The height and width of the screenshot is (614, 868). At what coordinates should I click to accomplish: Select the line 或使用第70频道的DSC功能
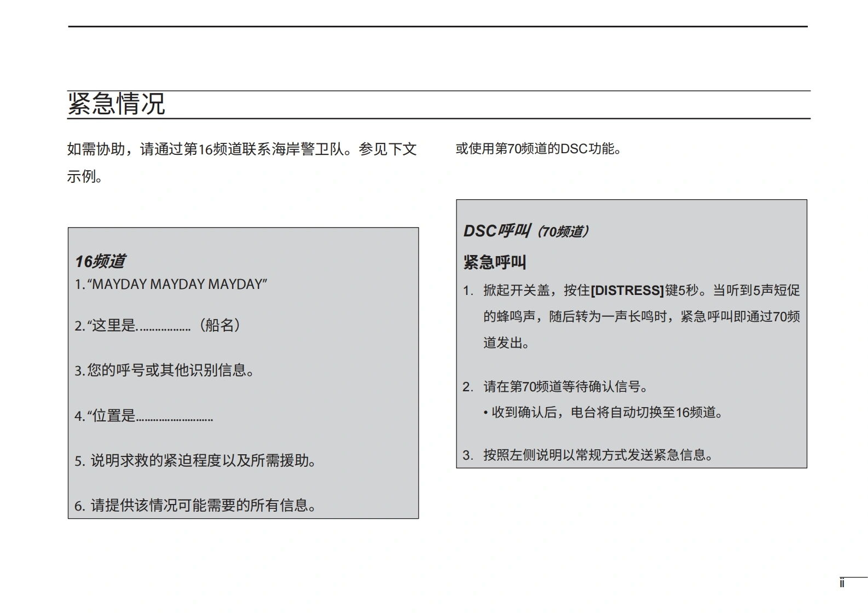(538, 148)
